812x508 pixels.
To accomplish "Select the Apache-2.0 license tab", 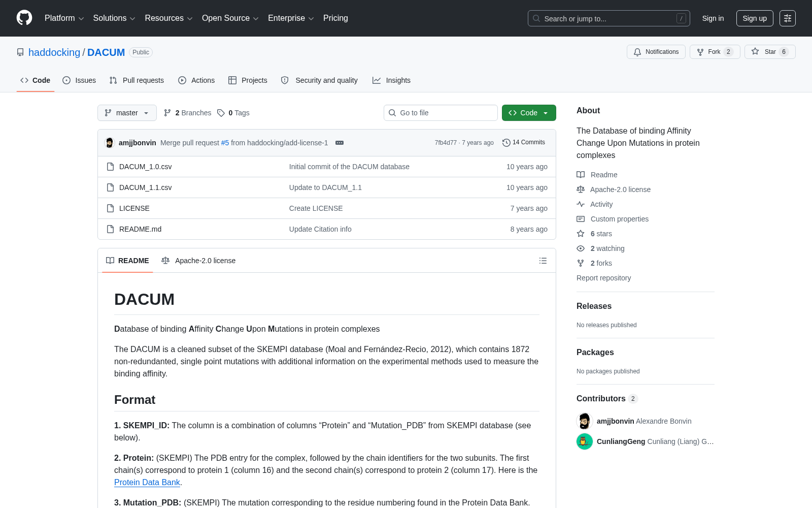I will pos(198,261).
